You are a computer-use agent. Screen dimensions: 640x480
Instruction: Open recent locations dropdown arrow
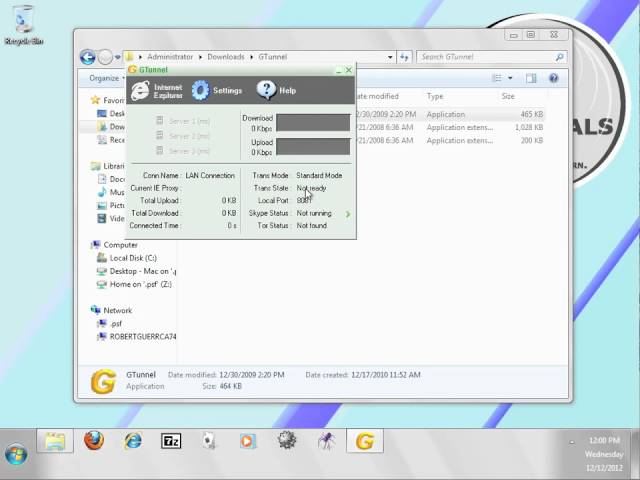118,57
